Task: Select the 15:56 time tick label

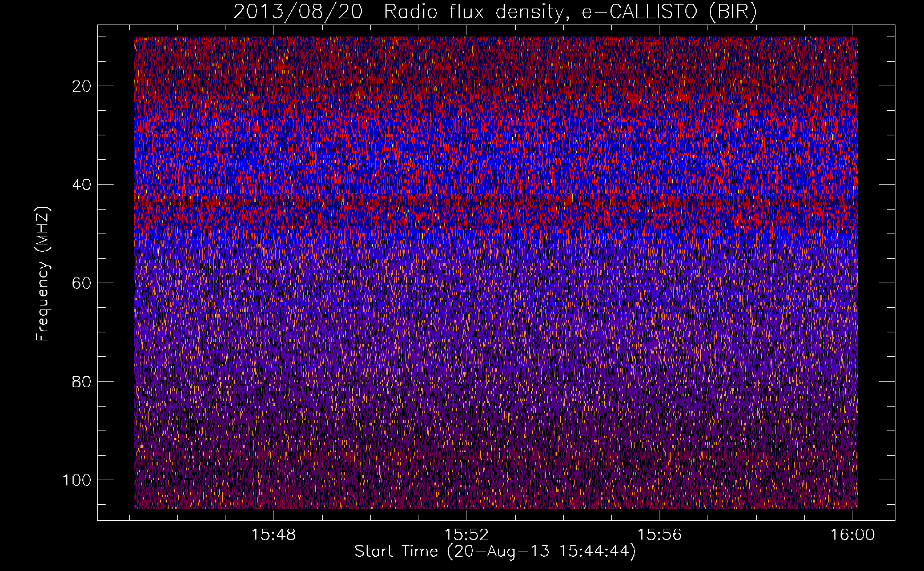Action: point(660,534)
